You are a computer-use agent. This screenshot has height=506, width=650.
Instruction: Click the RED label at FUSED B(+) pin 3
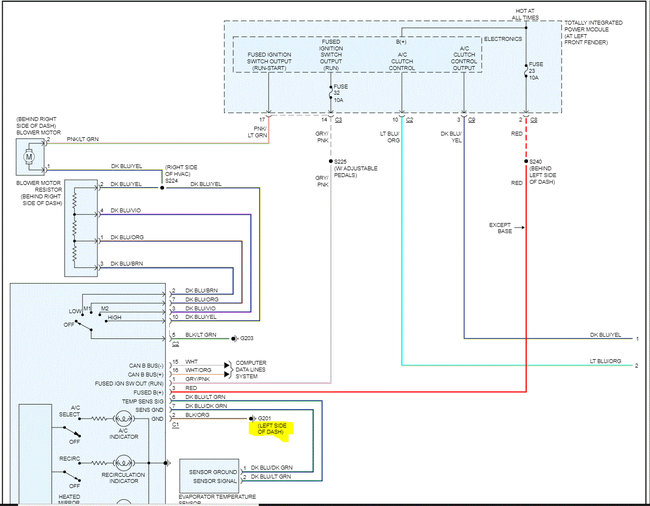(191, 388)
